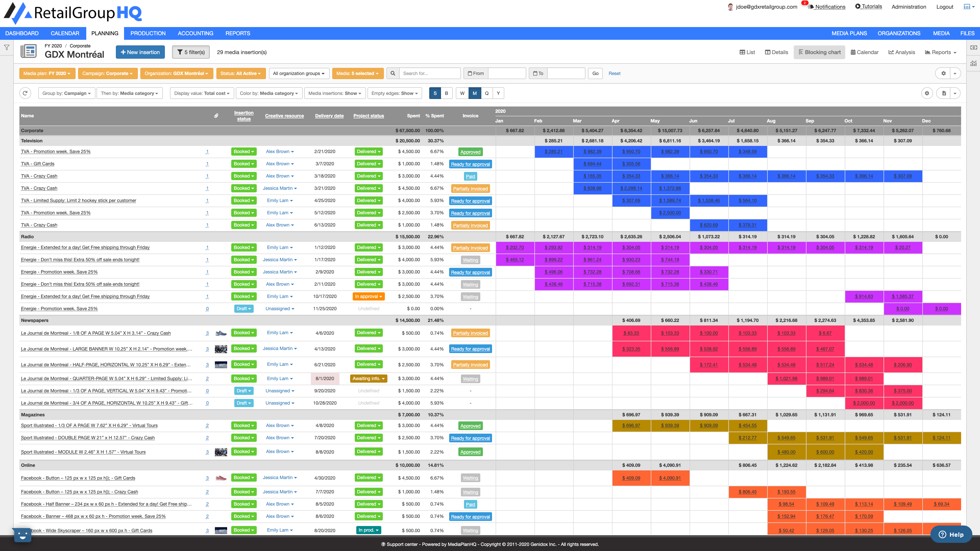
Task: Open the right sidebar chart icon
Action: (x=974, y=63)
